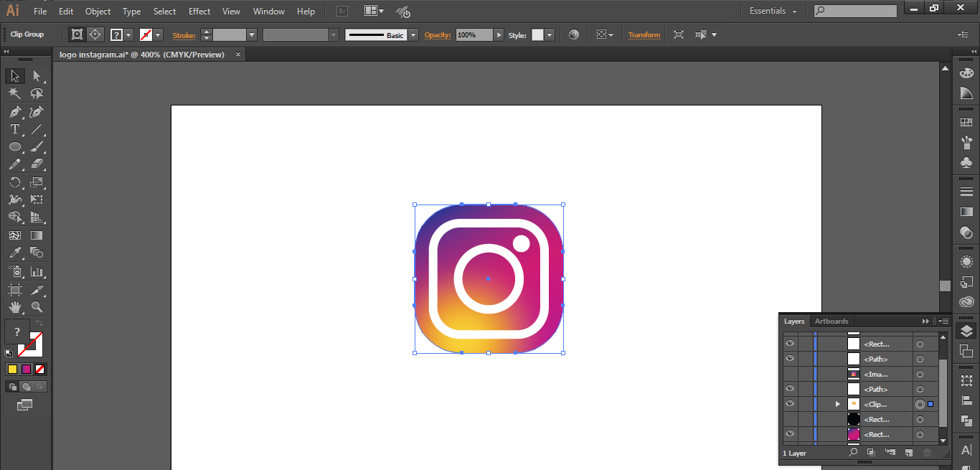The width and height of the screenshot is (980, 470).
Task: Open the Character panel icon in the dock
Action: tap(966, 451)
